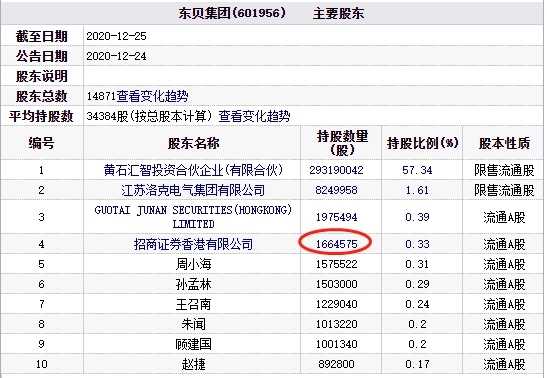The width and height of the screenshot is (547, 378).
Task: Click shareholder name 顾建国
Action: click(x=193, y=344)
